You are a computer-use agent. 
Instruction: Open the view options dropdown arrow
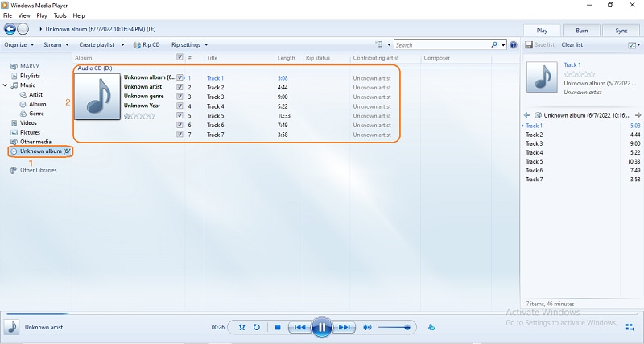pyautogui.click(x=389, y=45)
